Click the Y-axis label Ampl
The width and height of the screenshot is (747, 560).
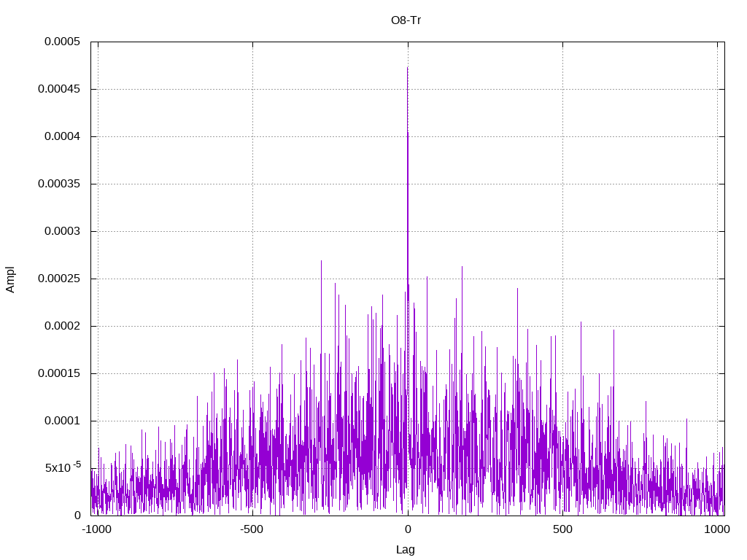10,279
